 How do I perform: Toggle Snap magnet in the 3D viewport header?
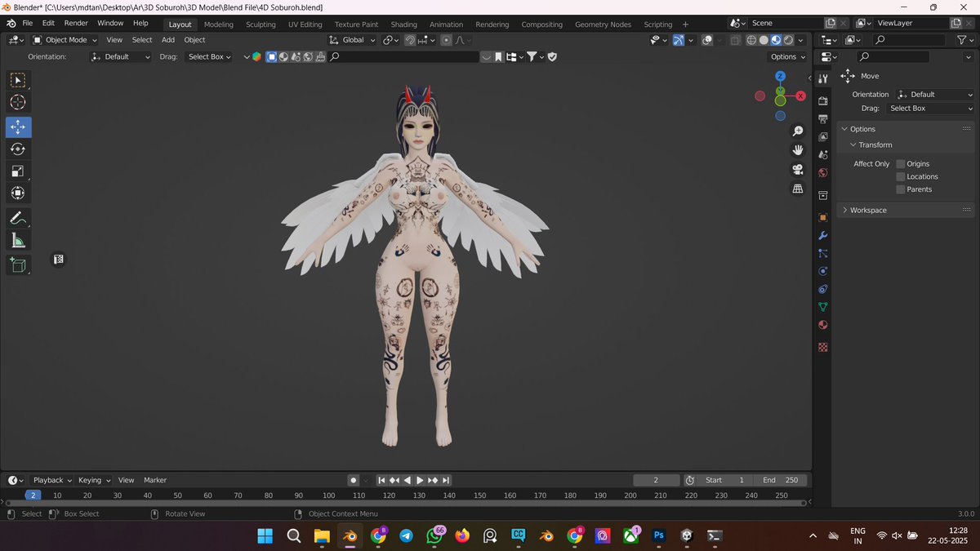409,40
